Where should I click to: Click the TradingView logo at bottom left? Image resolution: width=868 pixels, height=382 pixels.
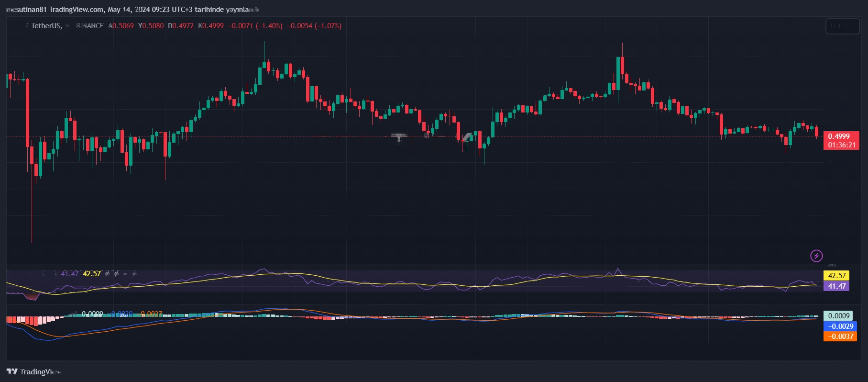tap(33, 371)
